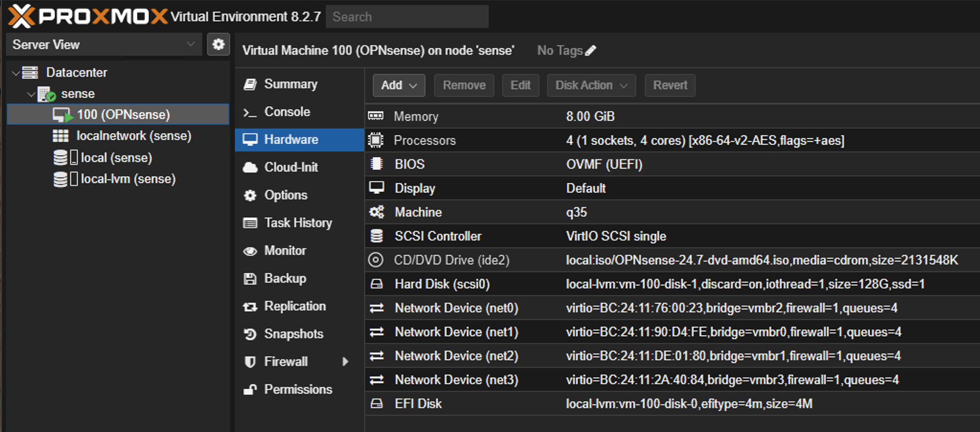Click the Processors chip icon

point(376,140)
